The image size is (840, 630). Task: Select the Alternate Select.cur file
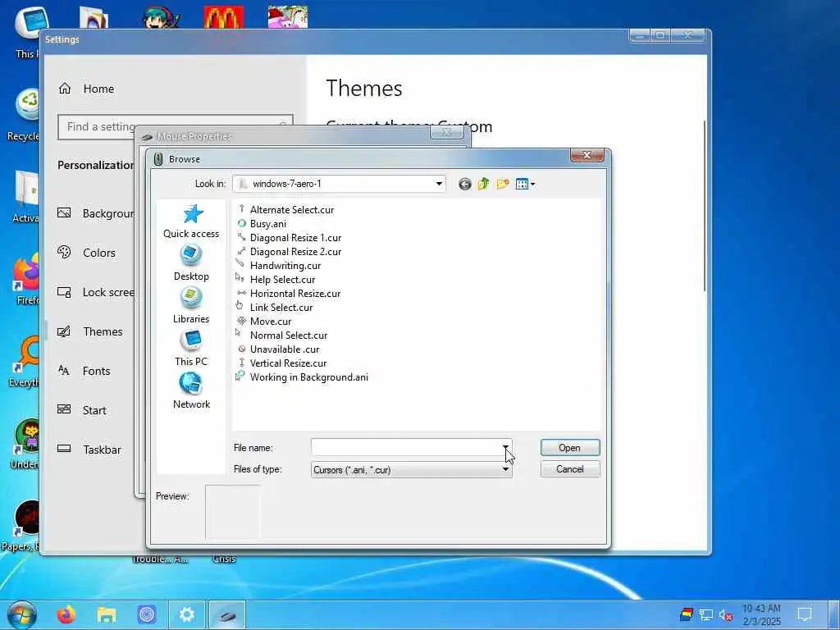[x=285, y=210]
